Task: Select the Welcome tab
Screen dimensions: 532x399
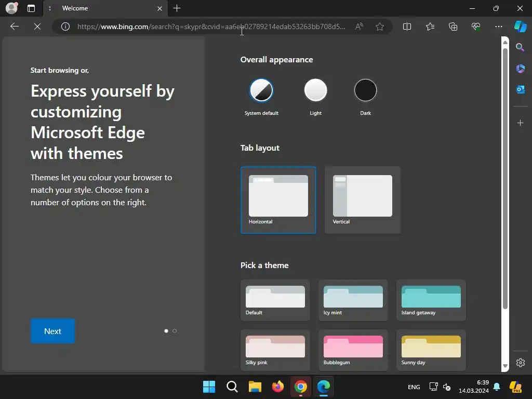Action: (x=105, y=8)
